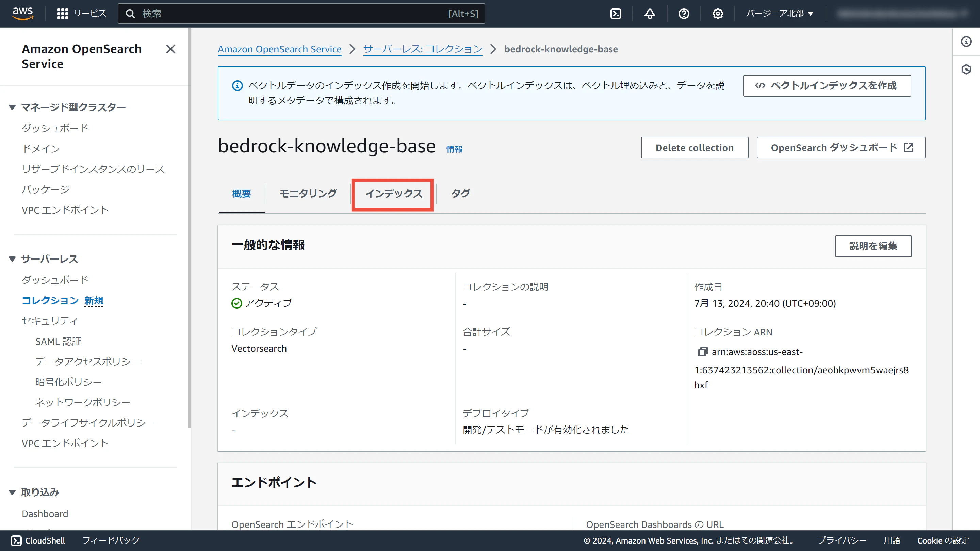Collapse the 取り込み section

(x=13, y=492)
